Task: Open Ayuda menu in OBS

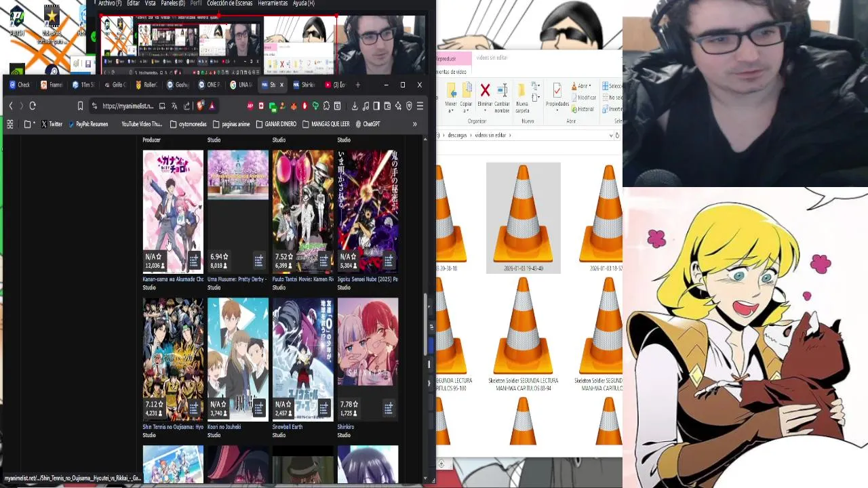Action: click(303, 3)
